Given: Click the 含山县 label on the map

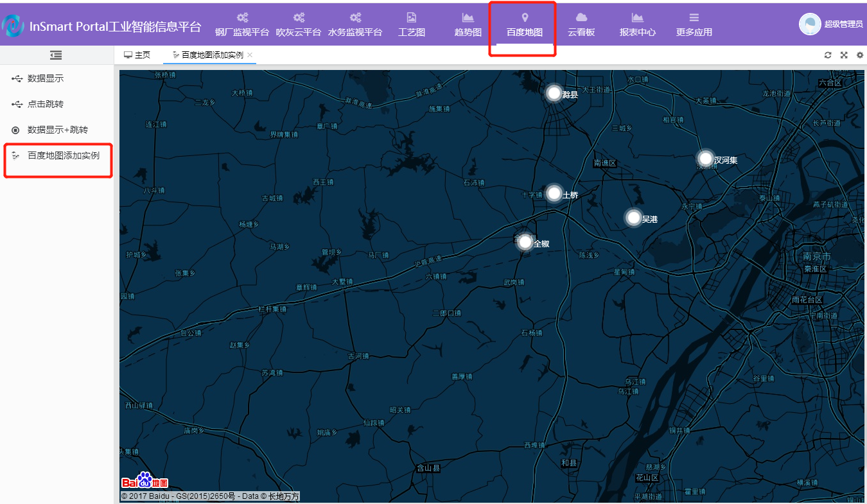Looking at the screenshot, I should pos(429,469).
